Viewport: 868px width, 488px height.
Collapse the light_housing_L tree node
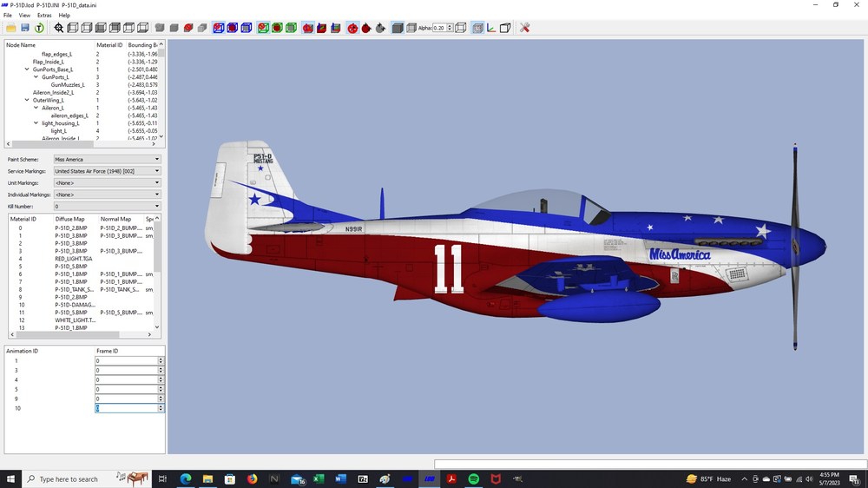coord(36,123)
